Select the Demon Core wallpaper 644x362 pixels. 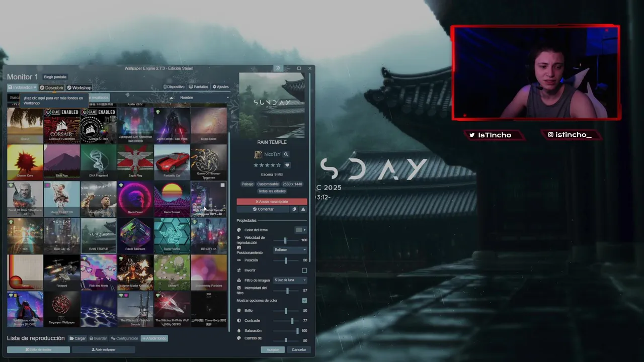coord(25,162)
